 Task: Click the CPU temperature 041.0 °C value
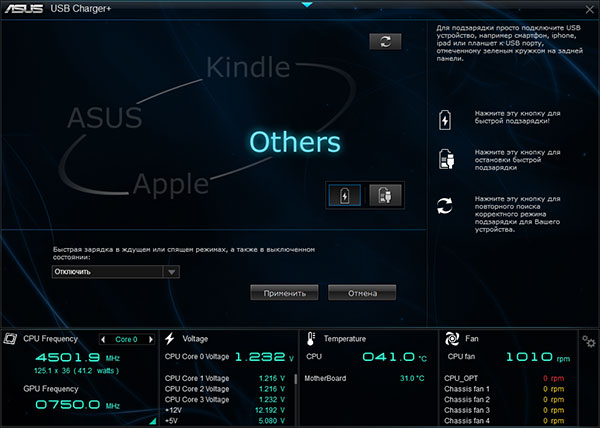[x=395, y=357]
